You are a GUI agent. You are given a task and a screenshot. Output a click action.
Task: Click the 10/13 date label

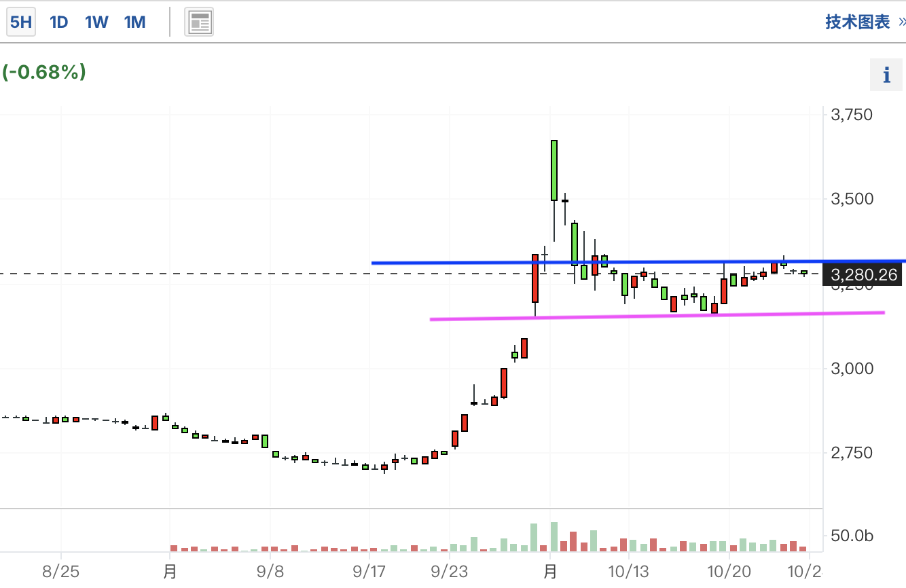629,572
